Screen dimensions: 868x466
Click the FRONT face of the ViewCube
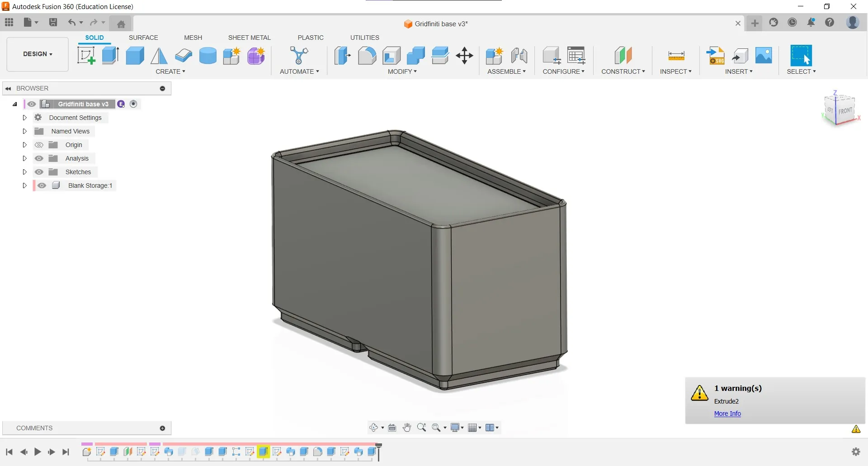pyautogui.click(x=845, y=111)
